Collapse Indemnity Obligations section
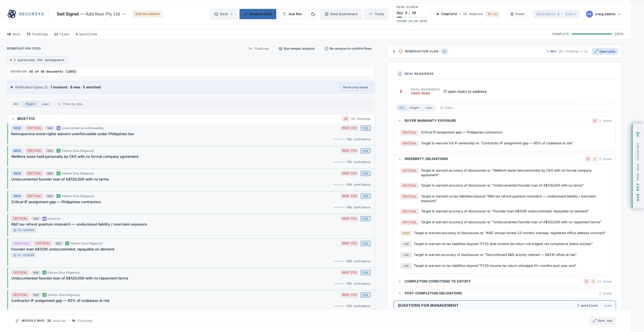 400,159
